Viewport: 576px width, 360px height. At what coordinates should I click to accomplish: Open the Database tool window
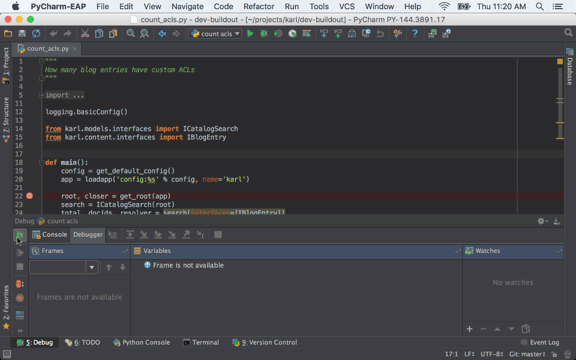point(570,66)
